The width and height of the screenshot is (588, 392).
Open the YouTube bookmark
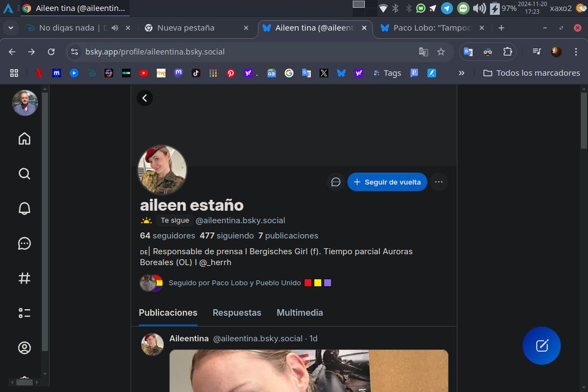(x=143, y=73)
